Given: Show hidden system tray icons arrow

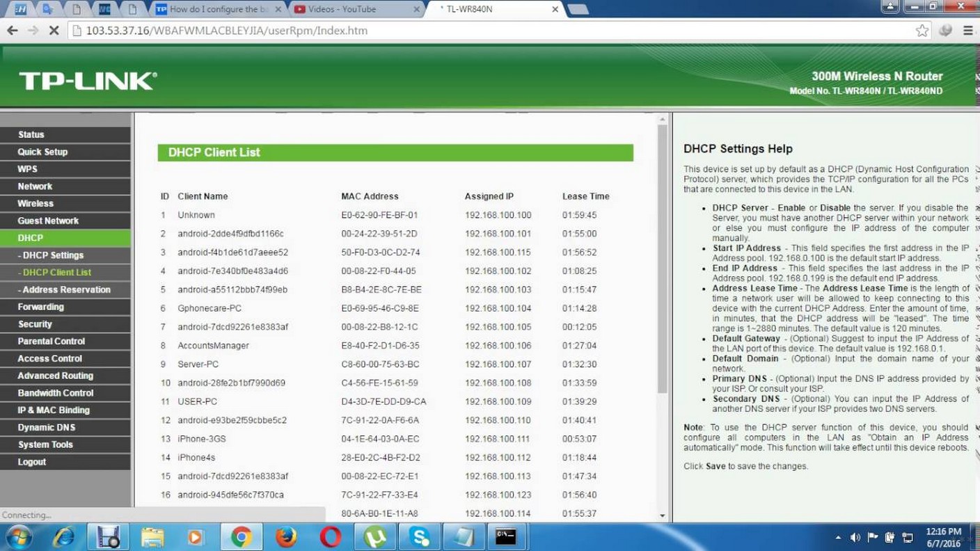Looking at the screenshot, I should [838, 537].
